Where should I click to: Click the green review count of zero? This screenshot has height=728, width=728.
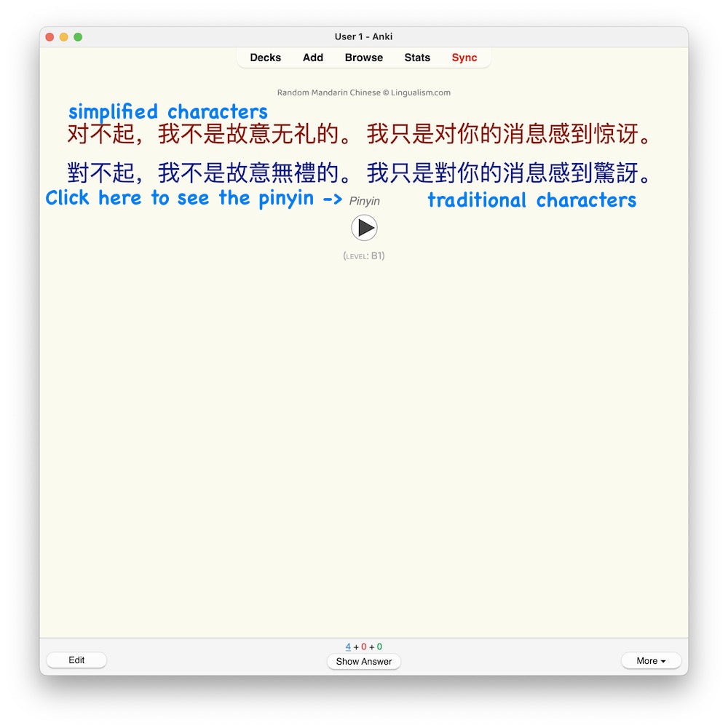(379, 646)
